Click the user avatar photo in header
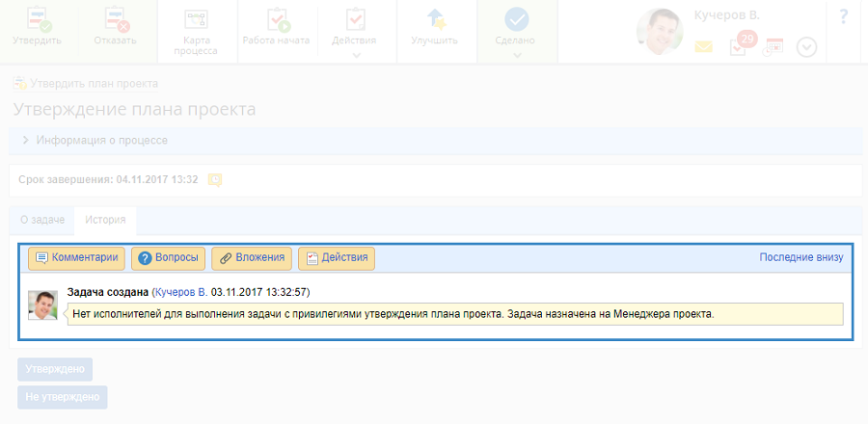The height and width of the screenshot is (424, 868). coord(660,32)
